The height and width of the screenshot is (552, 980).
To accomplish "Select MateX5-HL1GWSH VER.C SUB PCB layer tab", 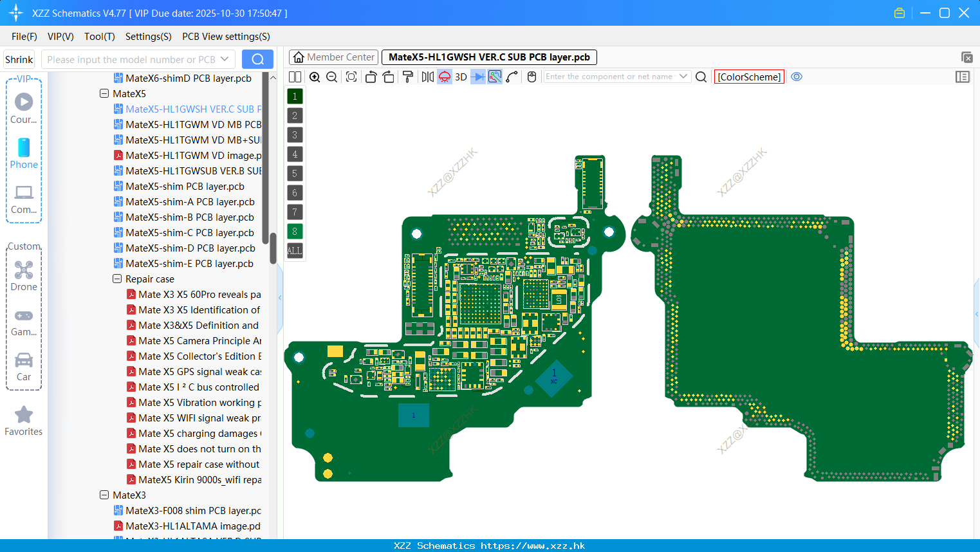I will tap(489, 57).
